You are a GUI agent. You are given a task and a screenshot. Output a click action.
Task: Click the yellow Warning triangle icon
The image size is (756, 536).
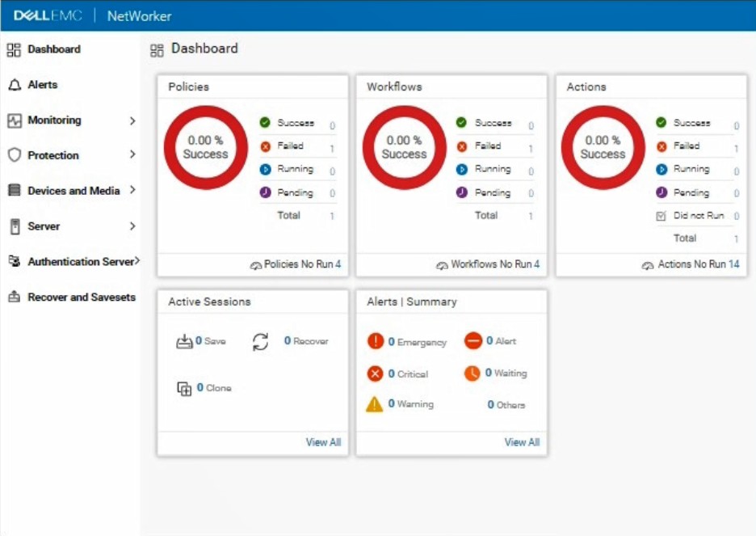click(x=375, y=403)
